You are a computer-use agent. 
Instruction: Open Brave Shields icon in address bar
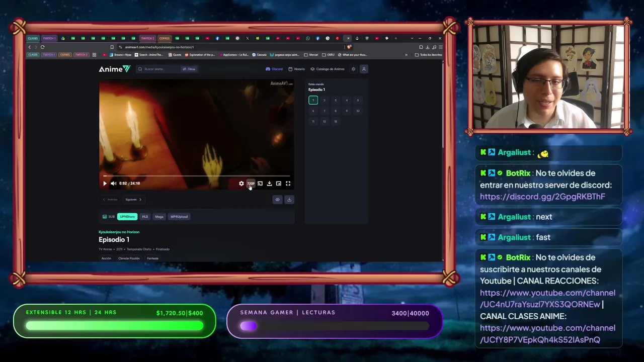coord(349,47)
